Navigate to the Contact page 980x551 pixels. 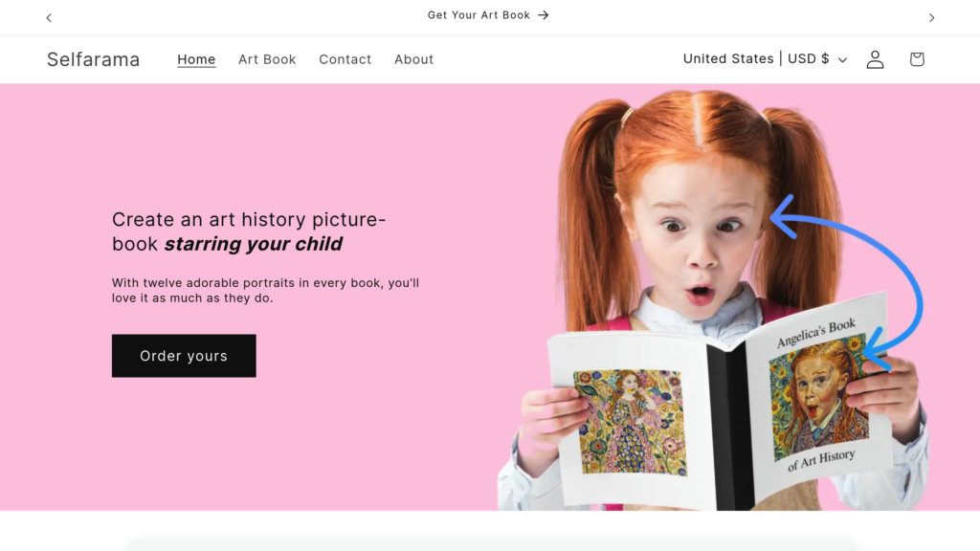click(x=345, y=59)
